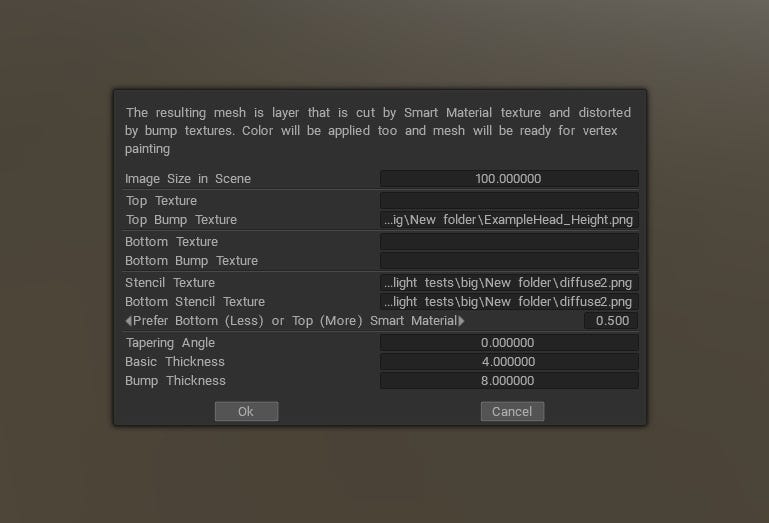Open the Top Bump Texture file path
Screen dimensions: 769x523
pos(509,220)
